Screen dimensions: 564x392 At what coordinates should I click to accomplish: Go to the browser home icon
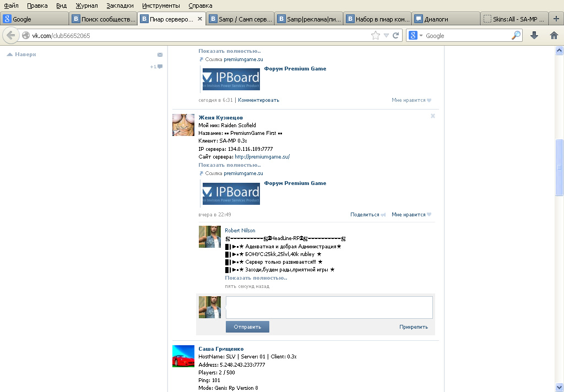[554, 35]
